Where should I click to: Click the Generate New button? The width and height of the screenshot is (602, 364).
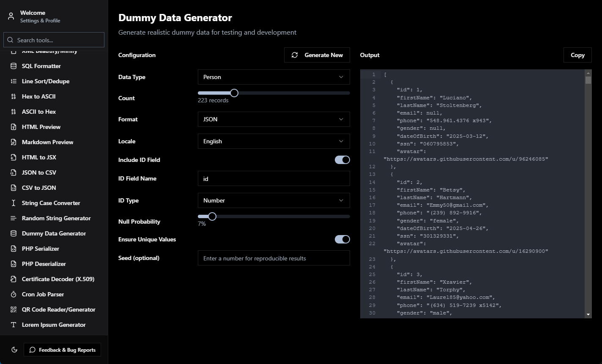317,55
